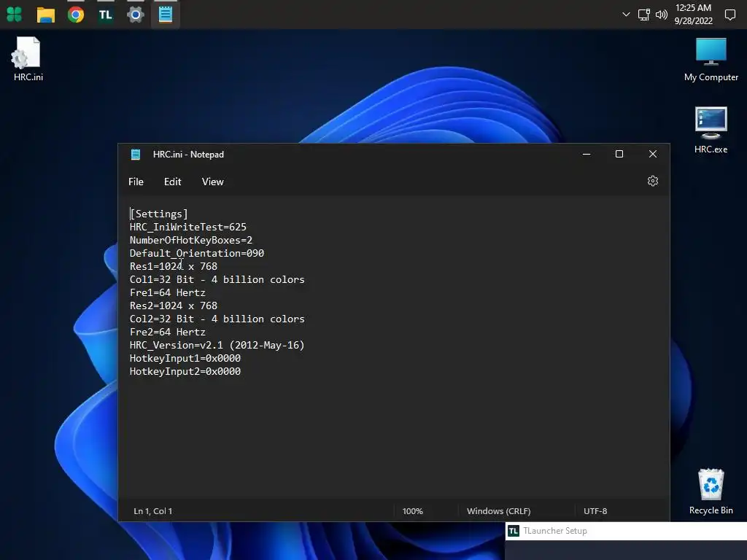Select the HRC.exe desktop icon
This screenshot has width=747, height=560.
711,131
